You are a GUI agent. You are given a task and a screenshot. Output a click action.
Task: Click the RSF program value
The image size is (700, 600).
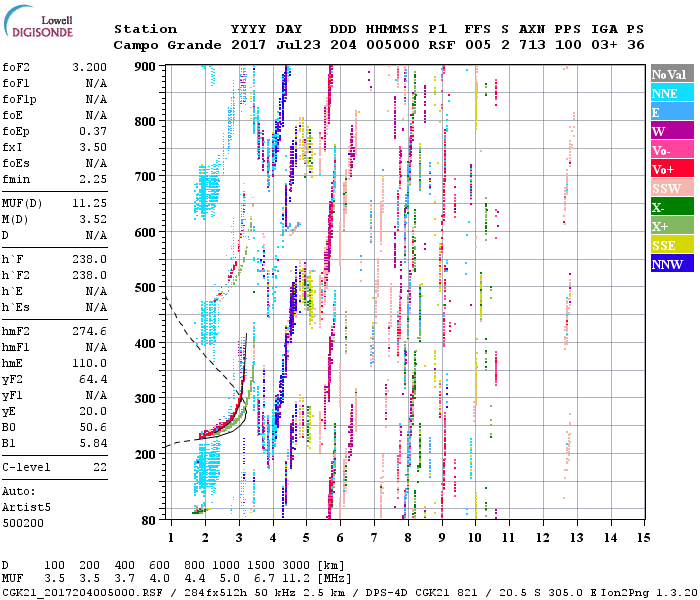(x=442, y=45)
